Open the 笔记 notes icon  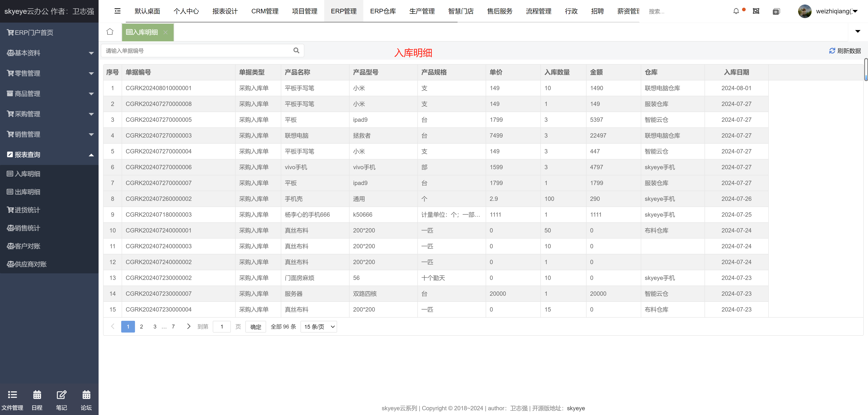pos(61,400)
